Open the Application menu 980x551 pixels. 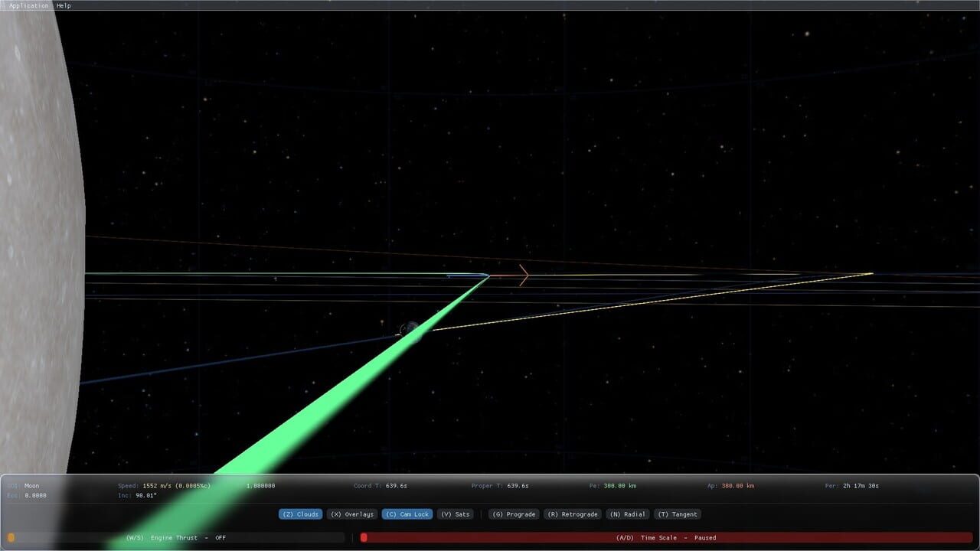click(28, 5)
